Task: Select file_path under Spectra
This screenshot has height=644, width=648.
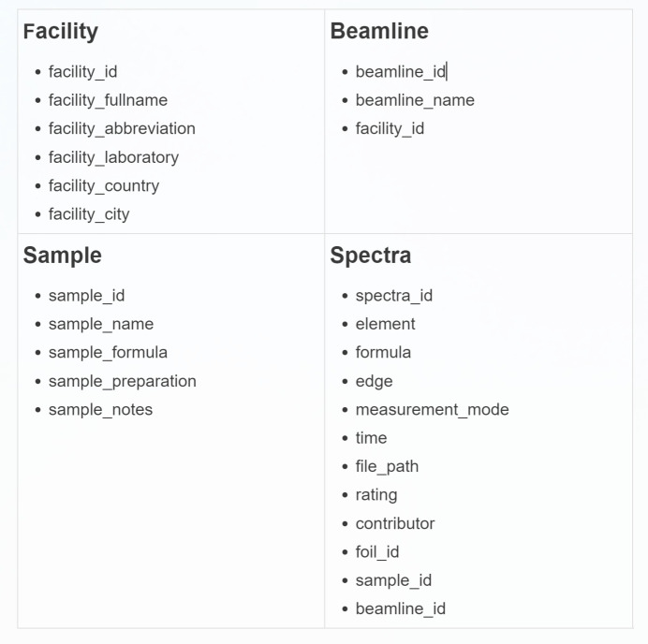Action: [387, 466]
